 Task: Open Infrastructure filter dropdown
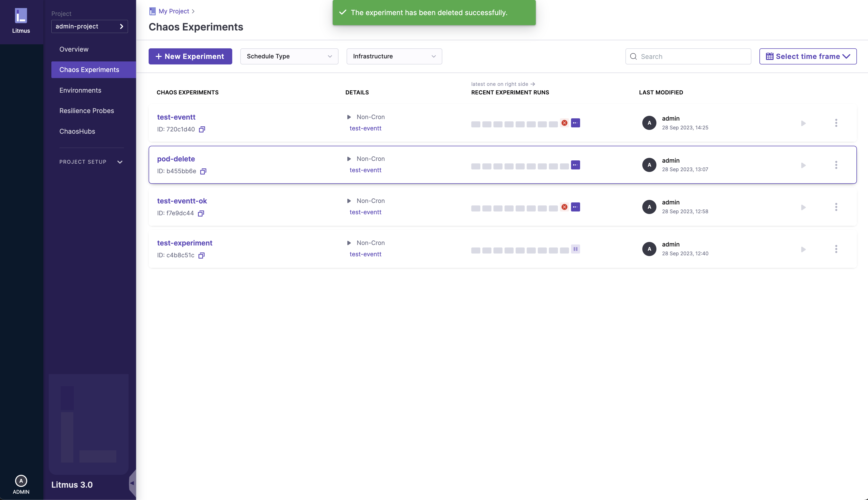394,56
